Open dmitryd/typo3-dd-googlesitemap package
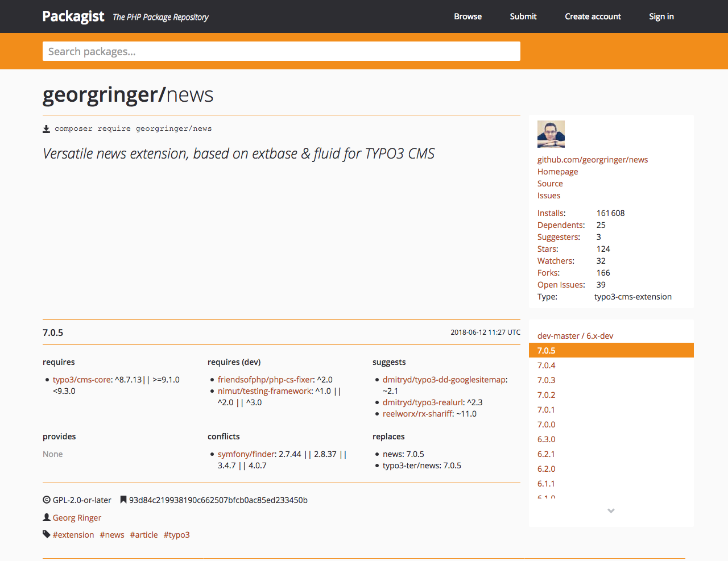The image size is (728, 561). tap(444, 380)
